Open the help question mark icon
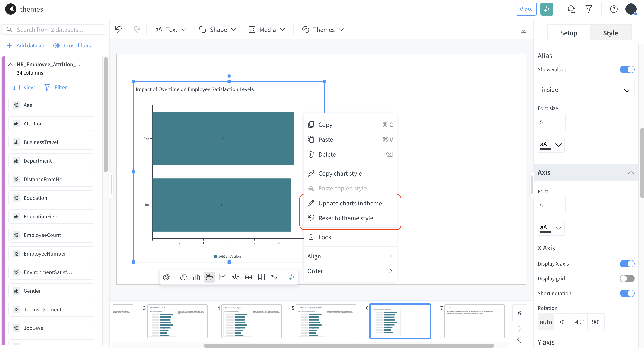 click(x=614, y=9)
